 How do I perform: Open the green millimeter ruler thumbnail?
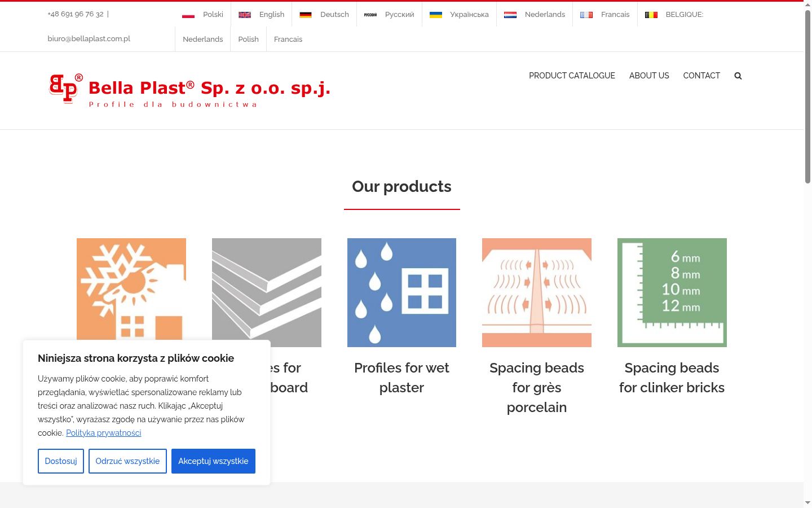pyautogui.click(x=672, y=292)
